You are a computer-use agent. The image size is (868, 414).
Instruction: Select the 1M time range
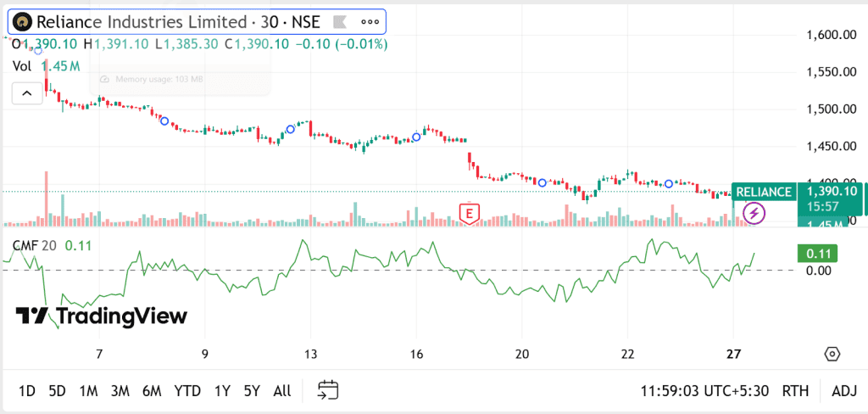pyautogui.click(x=88, y=391)
